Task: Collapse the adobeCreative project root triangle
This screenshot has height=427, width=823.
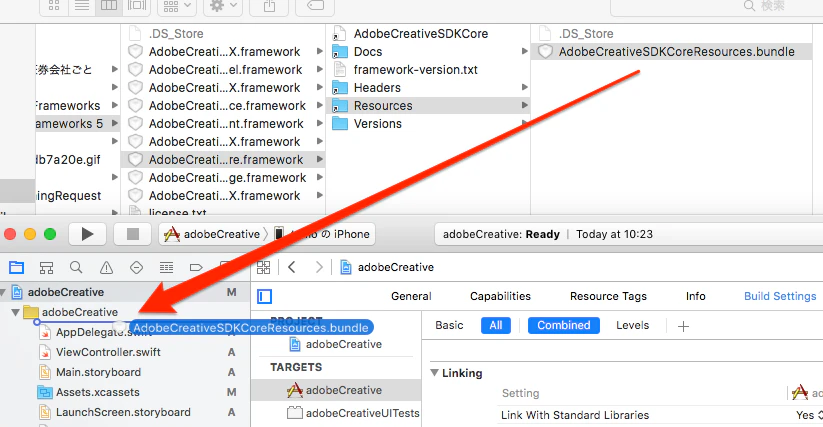Action: [x=4, y=292]
